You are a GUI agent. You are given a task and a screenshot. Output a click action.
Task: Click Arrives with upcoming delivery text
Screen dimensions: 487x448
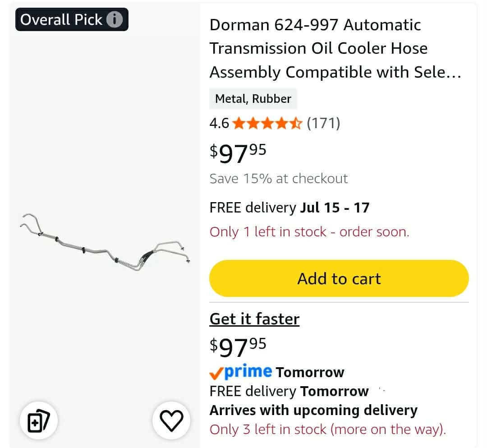[x=313, y=411]
